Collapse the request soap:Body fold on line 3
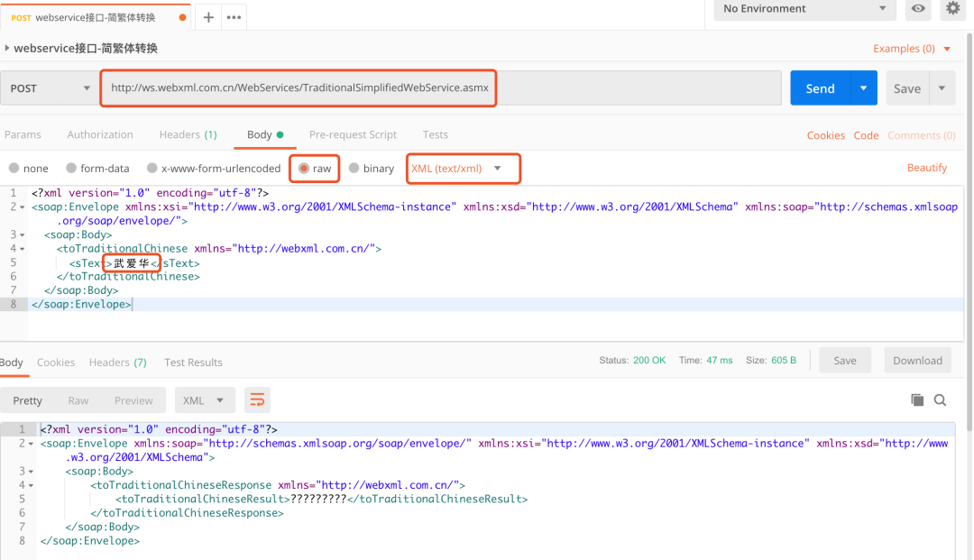Screen dimensions: 974x560 pyautogui.click(x=23, y=235)
